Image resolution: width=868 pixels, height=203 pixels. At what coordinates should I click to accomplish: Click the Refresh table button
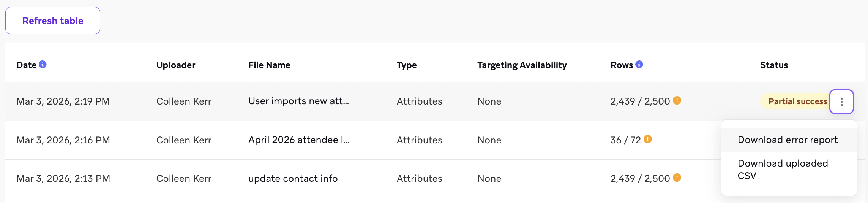[53, 21]
